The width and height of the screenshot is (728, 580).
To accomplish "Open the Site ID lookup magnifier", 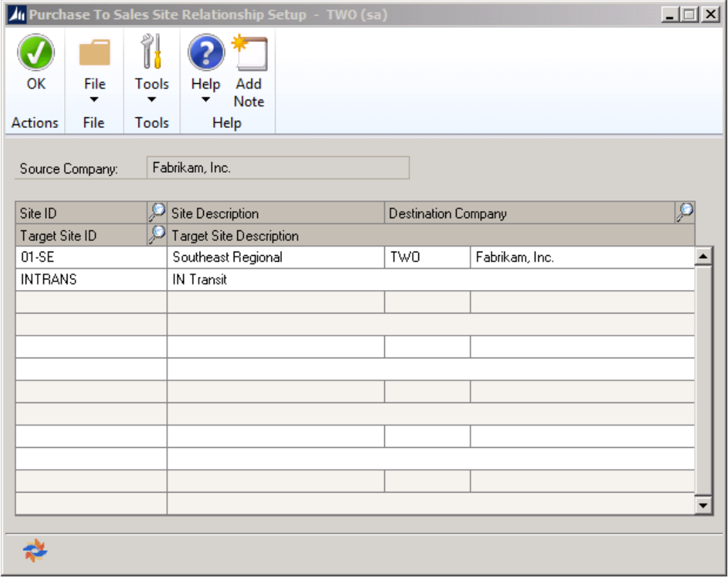I will (156, 212).
